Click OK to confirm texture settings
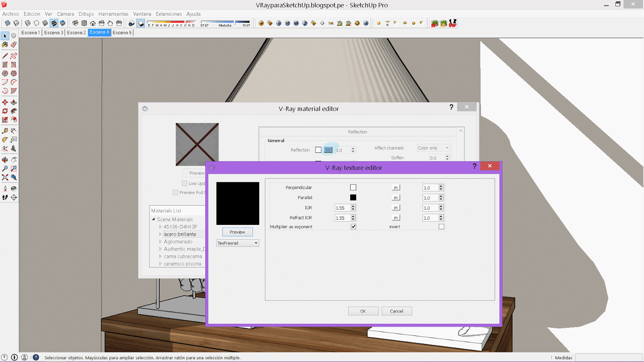The image size is (644, 362). [x=363, y=311]
